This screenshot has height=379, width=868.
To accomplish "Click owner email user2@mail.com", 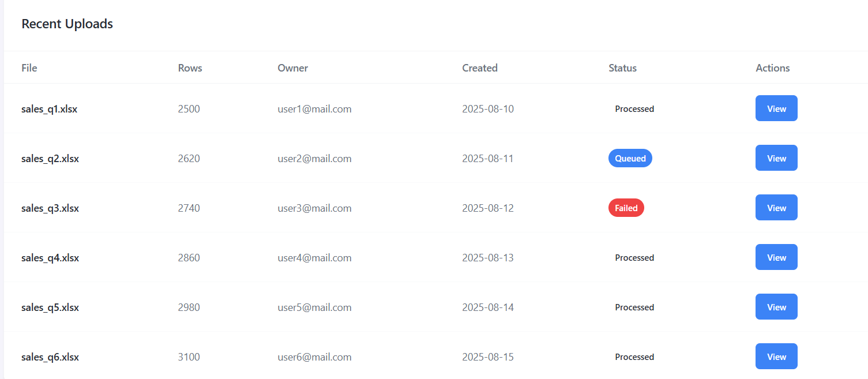I will 314,159.
